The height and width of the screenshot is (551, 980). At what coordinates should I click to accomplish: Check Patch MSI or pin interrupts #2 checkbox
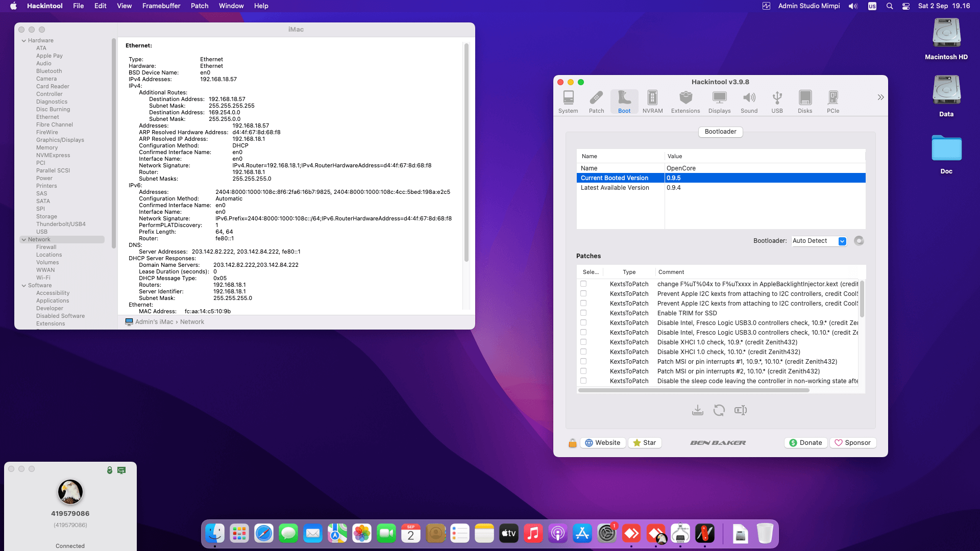click(583, 371)
